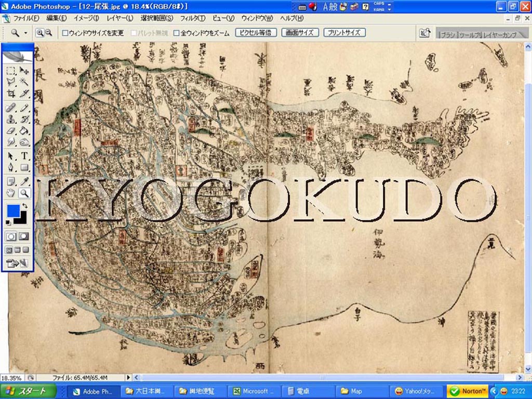Select the Hand tool
The height and width of the screenshot is (399, 532).
coord(11,193)
